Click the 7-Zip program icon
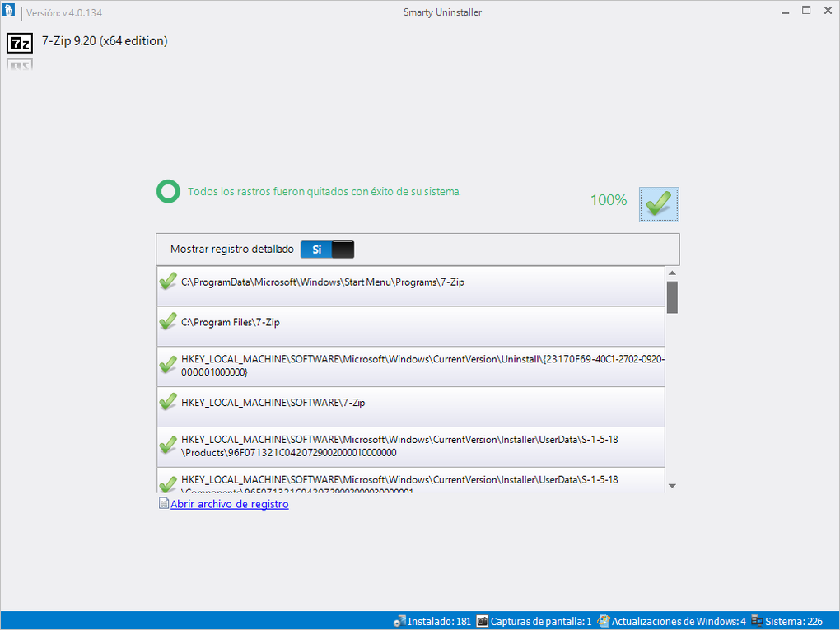 tap(20, 43)
